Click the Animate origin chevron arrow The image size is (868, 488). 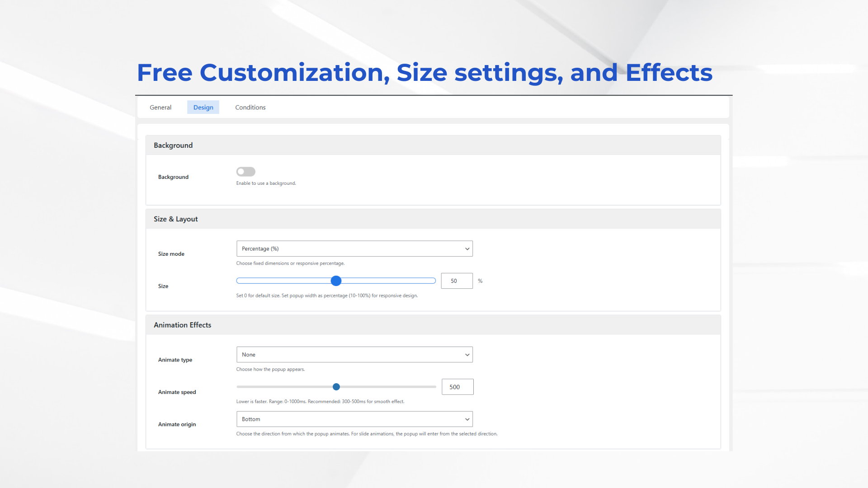point(467,419)
